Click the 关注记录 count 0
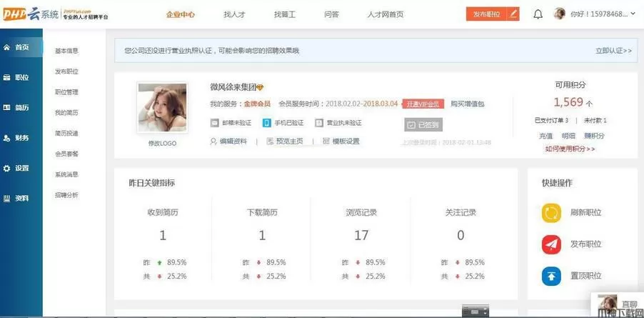The image size is (644, 318). point(461,235)
